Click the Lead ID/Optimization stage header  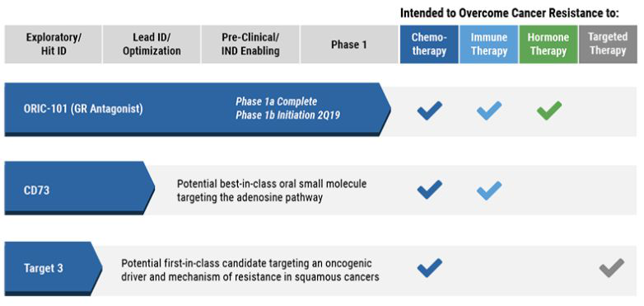tap(152, 45)
